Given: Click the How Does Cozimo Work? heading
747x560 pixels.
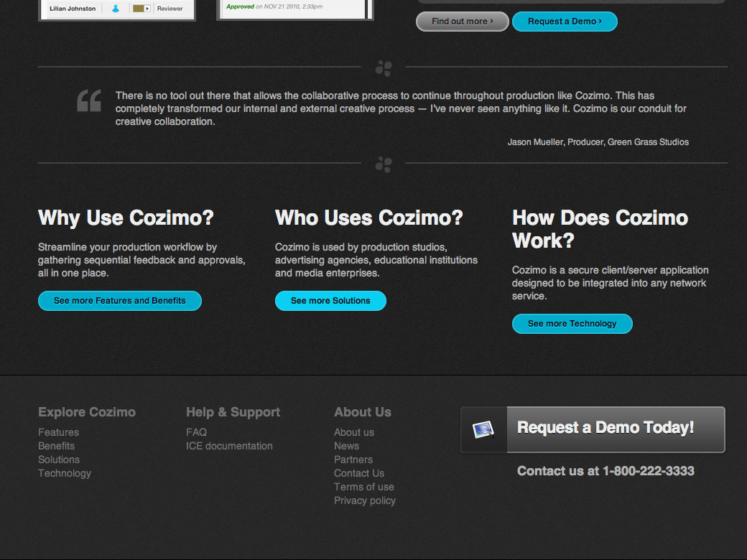Looking at the screenshot, I should point(600,229).
